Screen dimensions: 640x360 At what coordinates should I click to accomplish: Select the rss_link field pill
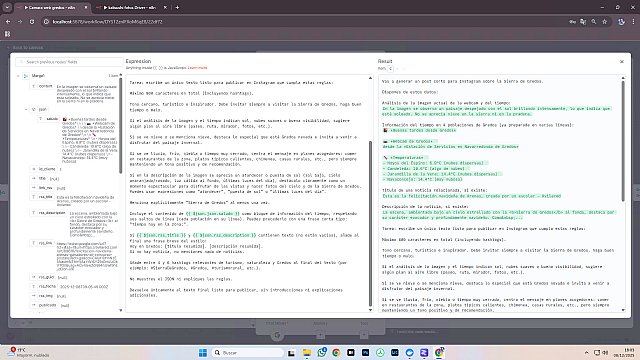click(x=42, y=243)
